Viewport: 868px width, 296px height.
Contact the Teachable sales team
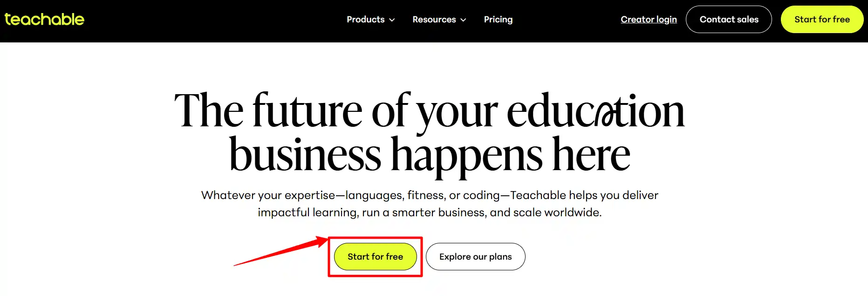tap(729, 19)
